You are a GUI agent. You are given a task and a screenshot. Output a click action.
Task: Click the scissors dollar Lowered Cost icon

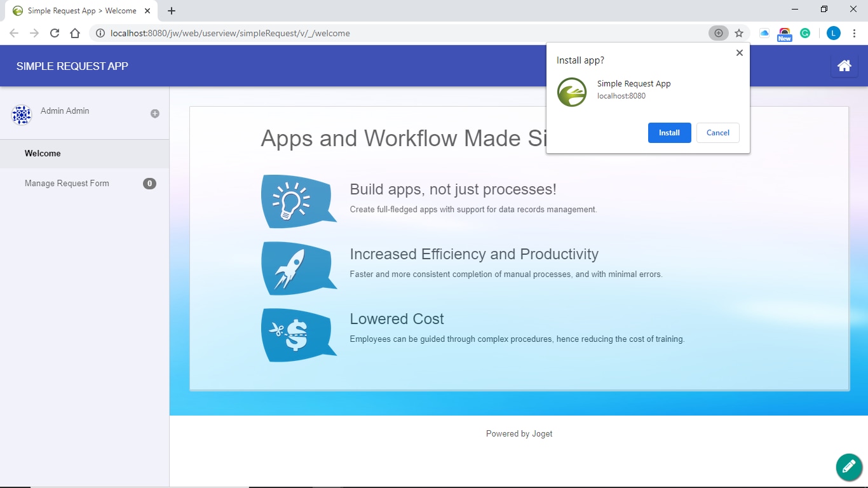coord(299,335)
